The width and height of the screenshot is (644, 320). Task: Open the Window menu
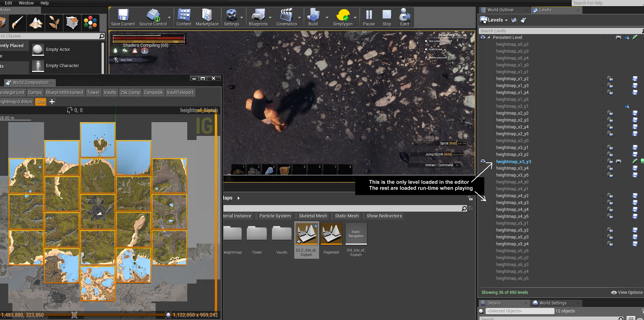(26, 3)
